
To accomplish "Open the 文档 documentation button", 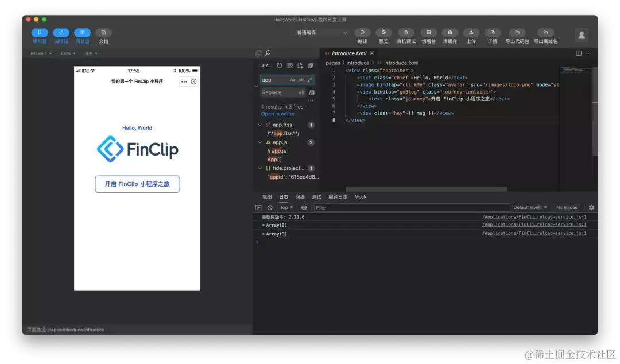I will [103, 33].
